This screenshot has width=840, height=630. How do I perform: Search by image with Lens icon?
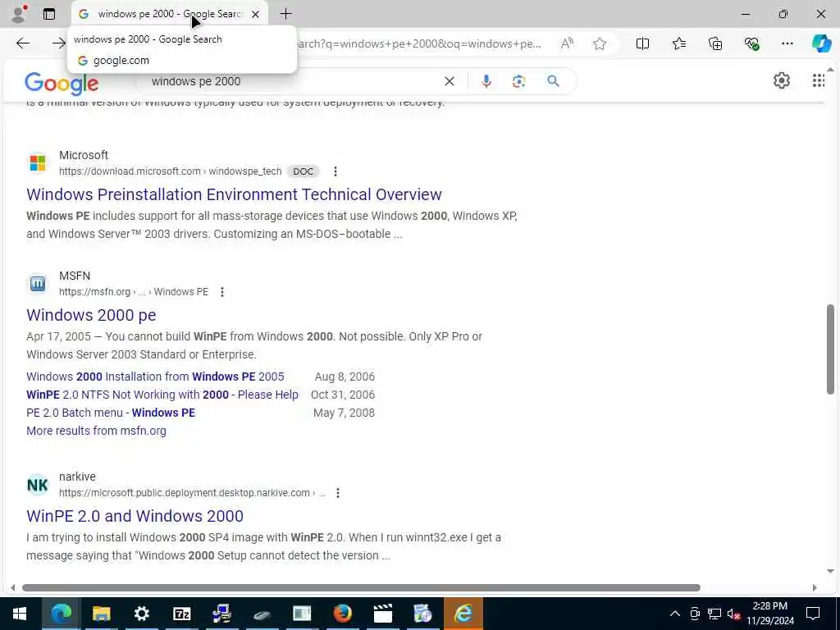(x=518, y=81)
